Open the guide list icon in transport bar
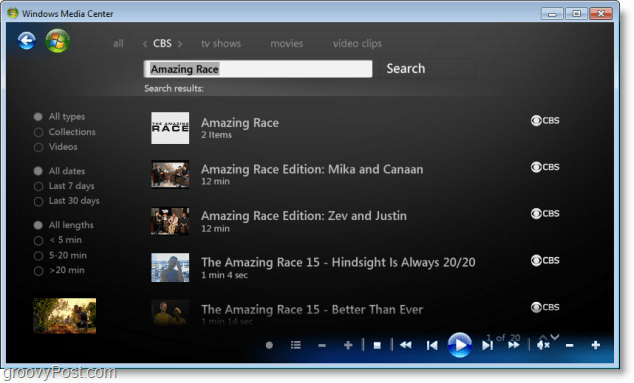This screenshot has width=634, height=383. pos(296,345)
